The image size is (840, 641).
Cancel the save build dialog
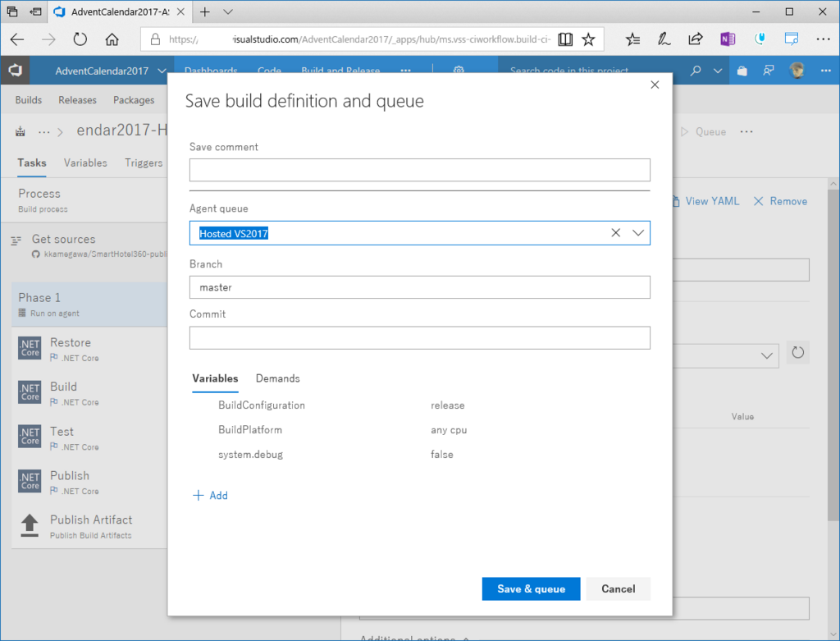(x=619, y=588)
